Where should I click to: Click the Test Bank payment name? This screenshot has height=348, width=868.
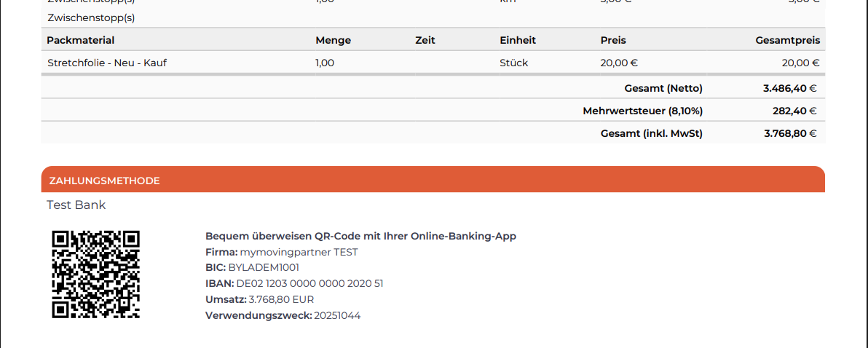pyautogui.click(x=76, y=205)
